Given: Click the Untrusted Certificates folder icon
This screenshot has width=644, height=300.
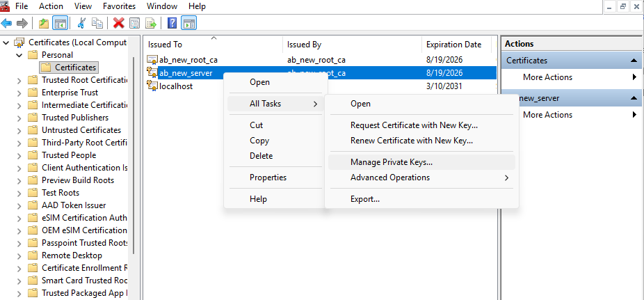Looking at the screenshot, I should pos(33,130).
